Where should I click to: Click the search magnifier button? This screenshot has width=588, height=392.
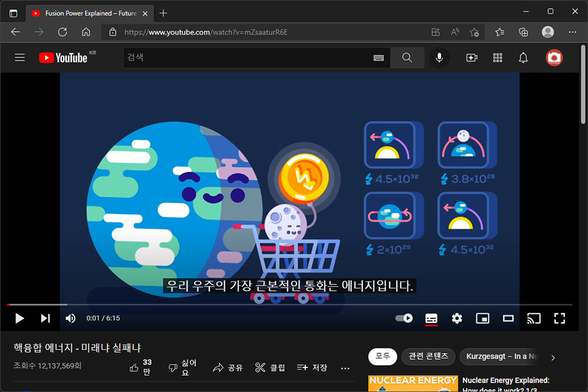click(407, 58)
